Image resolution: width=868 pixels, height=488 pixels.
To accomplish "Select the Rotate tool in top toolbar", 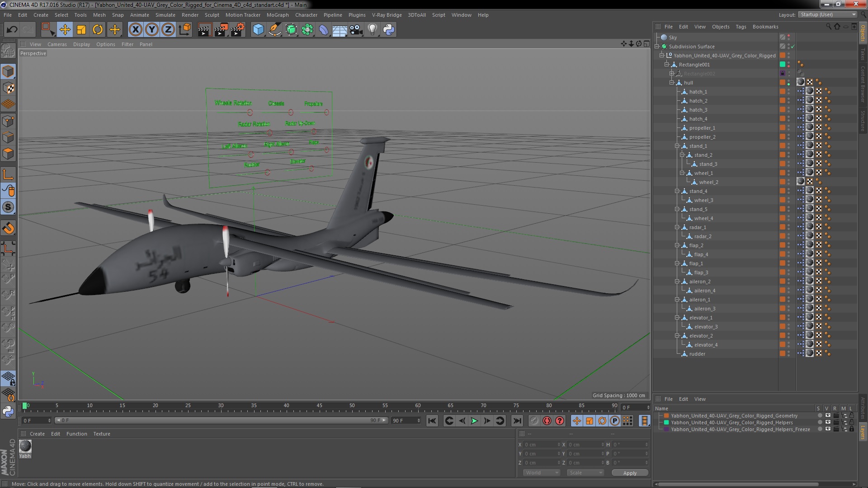I will click(98, 30).
